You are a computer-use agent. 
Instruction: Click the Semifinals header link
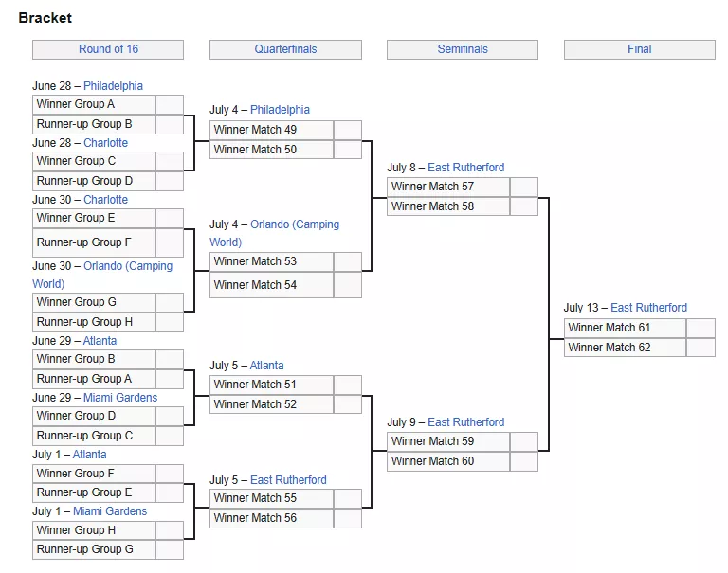click(x=463, y=49)
